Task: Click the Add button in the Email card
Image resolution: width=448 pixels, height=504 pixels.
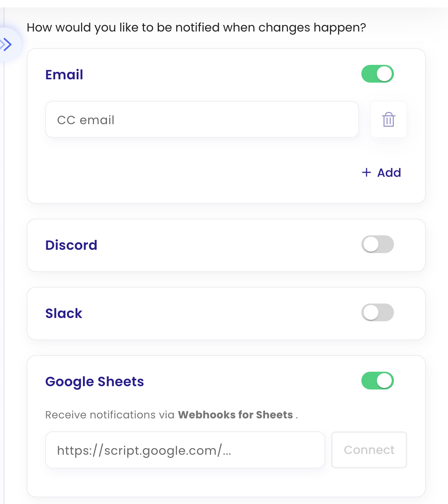Action: (x=381, y=172)
